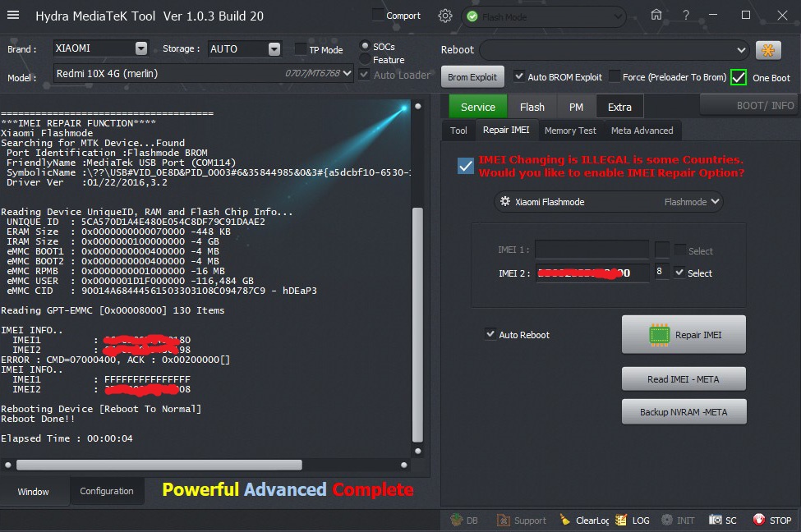Toggle Auto Loader checkbox
Screen dimensions: 801x532
tap(364, 75)
